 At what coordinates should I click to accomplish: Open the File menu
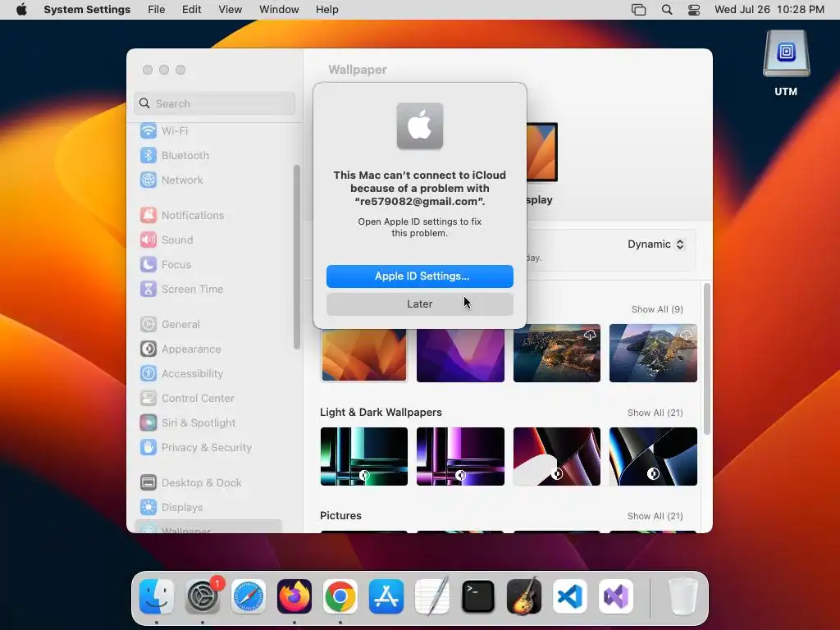coord(157,10)
